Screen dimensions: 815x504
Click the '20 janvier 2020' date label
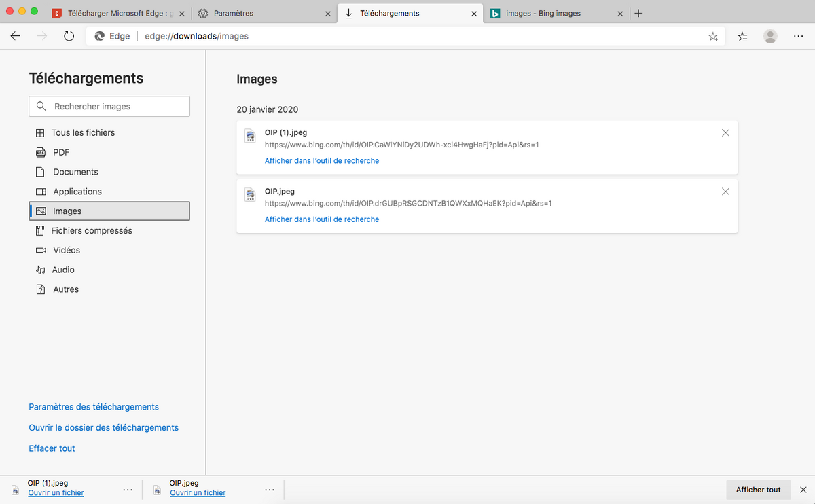point(268,109)
